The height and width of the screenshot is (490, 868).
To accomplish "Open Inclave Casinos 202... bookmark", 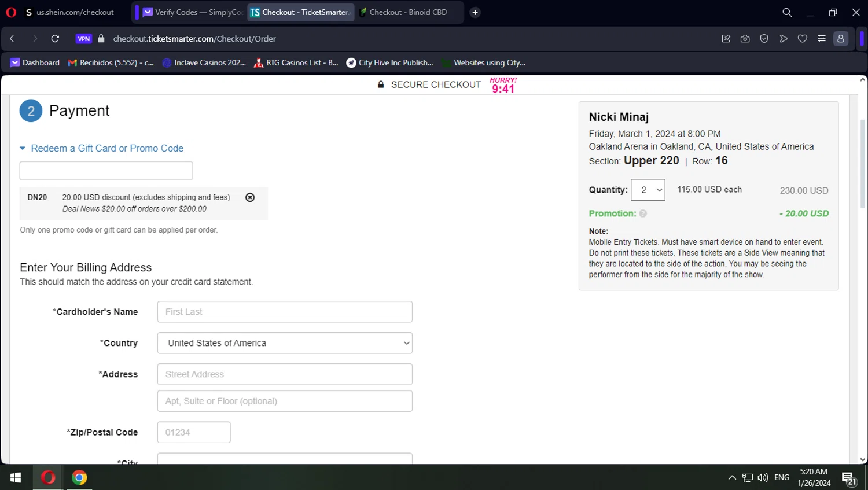I will tap(204, 62).
